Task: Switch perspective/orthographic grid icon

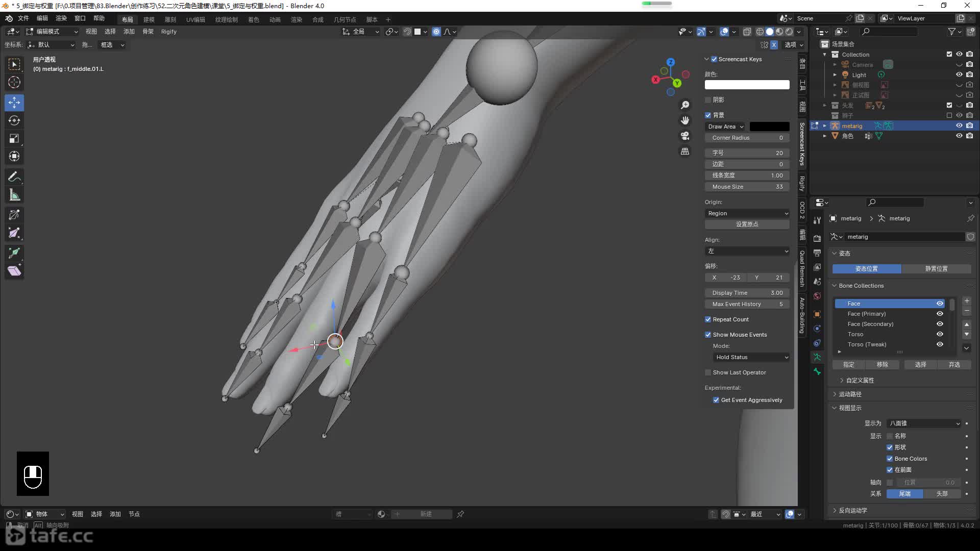Action: pyautogui.click(x=685, y=152)
